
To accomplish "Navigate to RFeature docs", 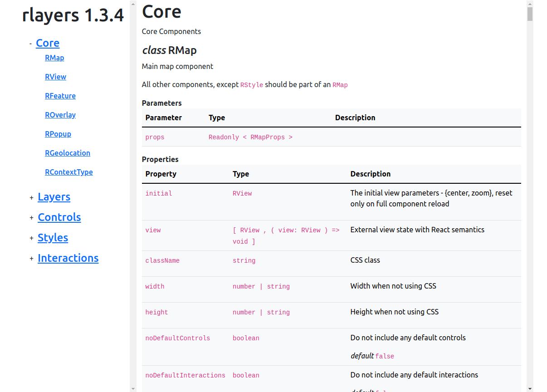I will pos(60,96).
